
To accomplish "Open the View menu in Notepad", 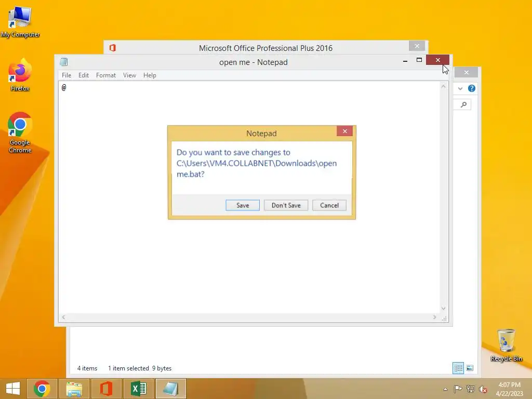I will click(129, 75).
